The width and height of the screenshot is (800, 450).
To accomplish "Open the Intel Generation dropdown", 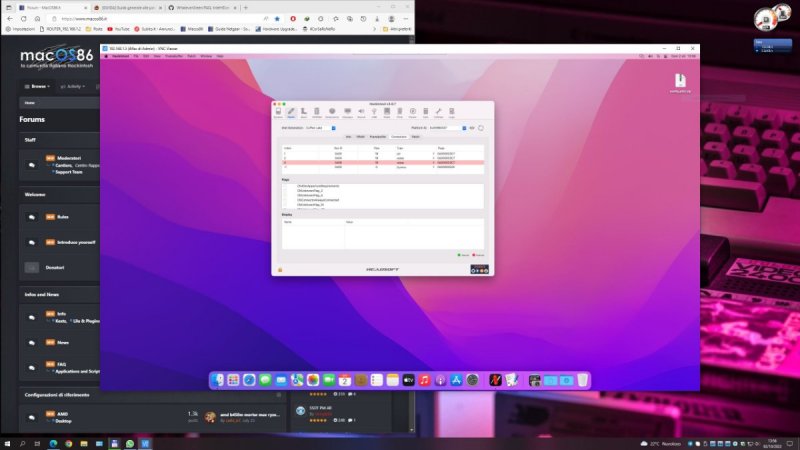I will (x=320, y=128).
